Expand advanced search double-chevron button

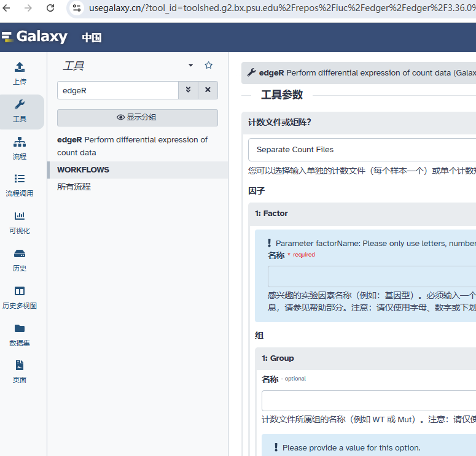click(x=188, y=90)
